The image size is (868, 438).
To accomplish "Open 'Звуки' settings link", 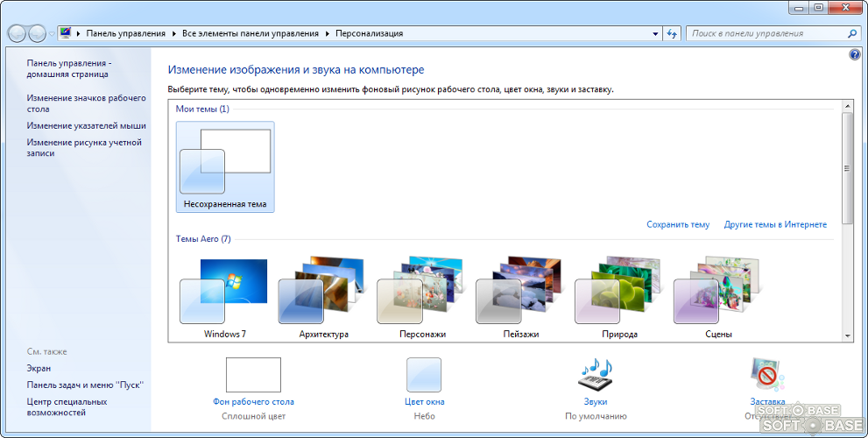I will coord(596,402).
